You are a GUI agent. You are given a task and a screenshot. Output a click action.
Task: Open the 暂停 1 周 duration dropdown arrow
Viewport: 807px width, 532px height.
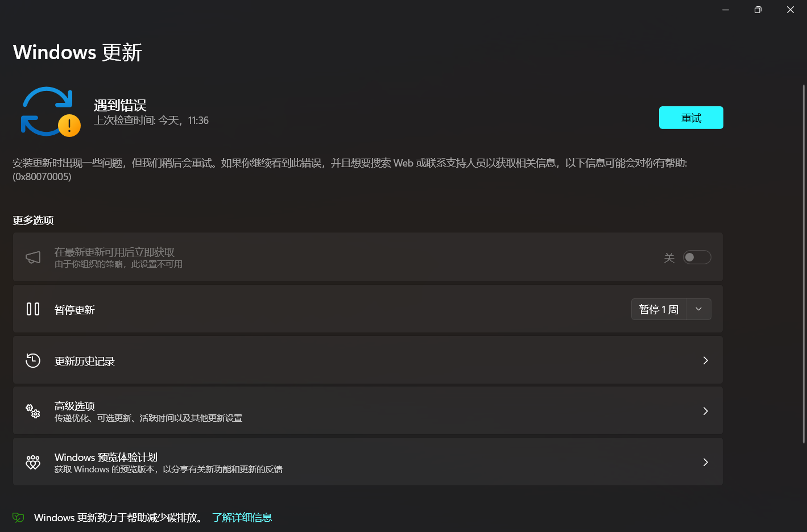pyautogui.click(x=699, y=309)
